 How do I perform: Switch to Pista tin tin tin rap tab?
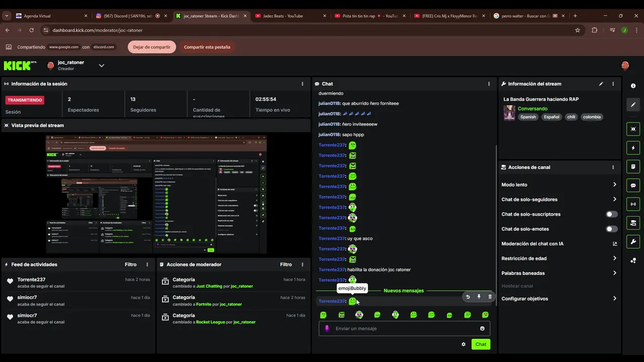tap(370, 16)
